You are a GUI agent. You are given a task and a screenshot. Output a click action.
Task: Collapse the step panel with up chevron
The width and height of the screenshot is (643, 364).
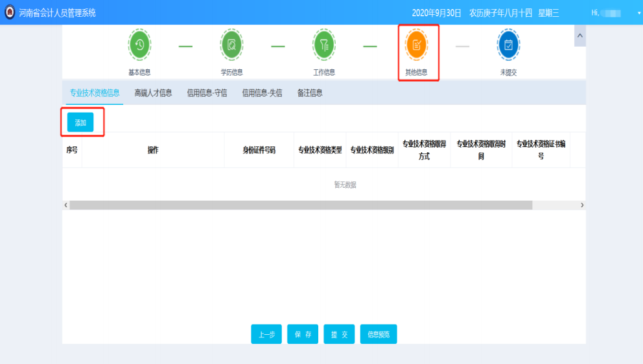(x=579, y=36)
